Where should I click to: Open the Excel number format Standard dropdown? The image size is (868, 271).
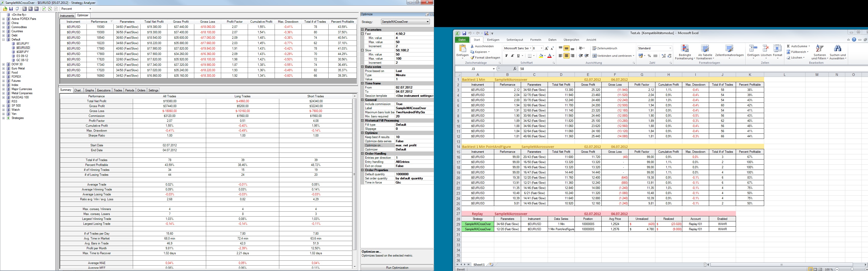click(670, 49)
